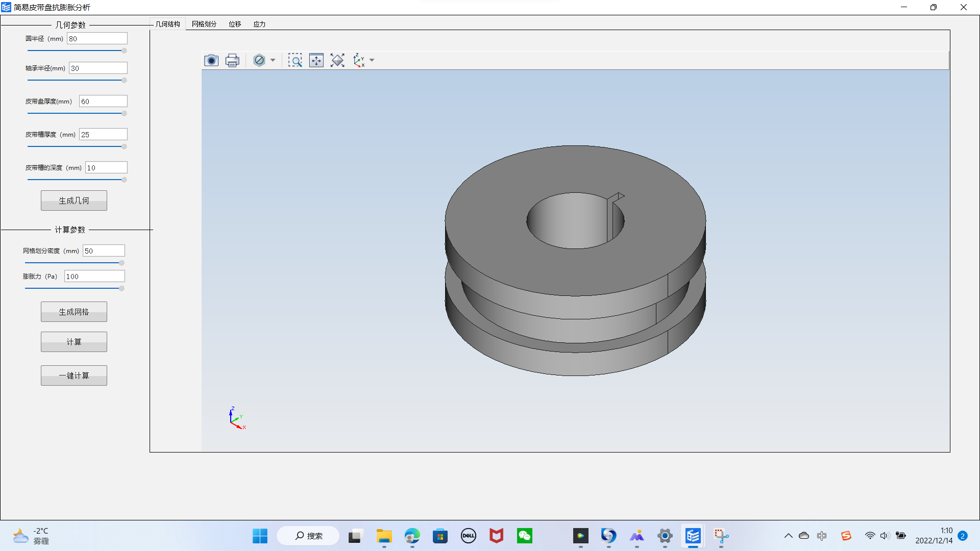Click the pulley 3D model in viewport

point(575,261)
